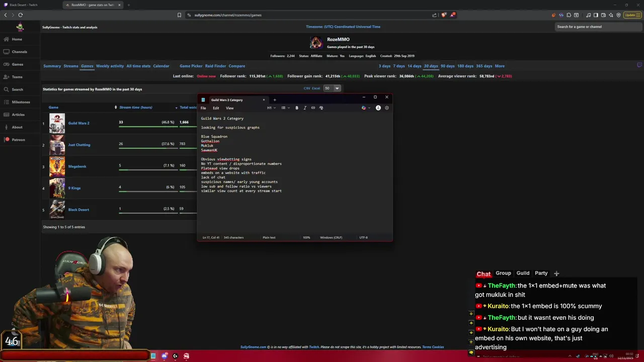644x362 pixels.
Task: Insert a link using Notepad toolbar icon
Action: coord(313,108)
